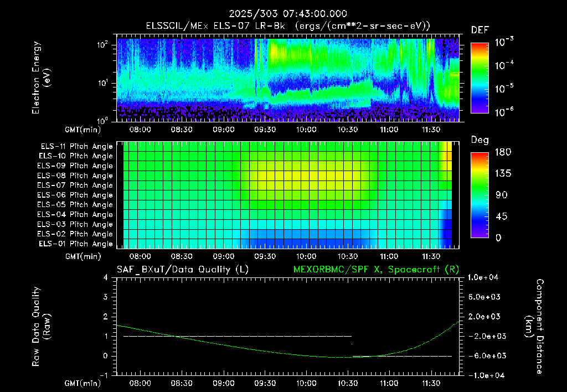Click the ELS-07 Pitch Angle row label
The image size is (567, 392).
pos(75,185)
